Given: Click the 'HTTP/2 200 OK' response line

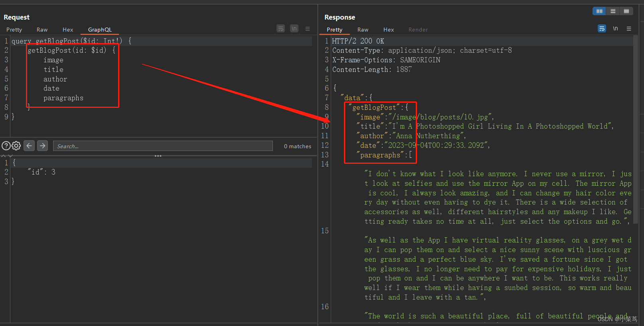Looking at the screenshot, I should [358, 41].
